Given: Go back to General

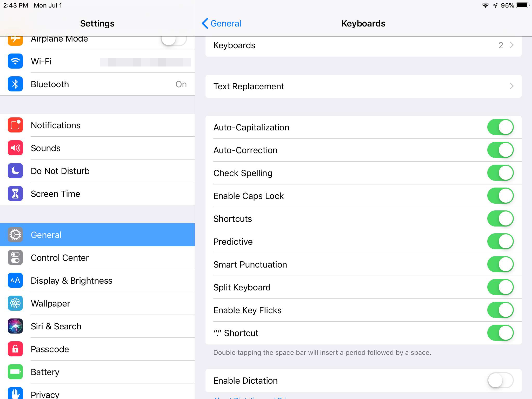Looking at the screenshot, I should [x=222, y=23].
